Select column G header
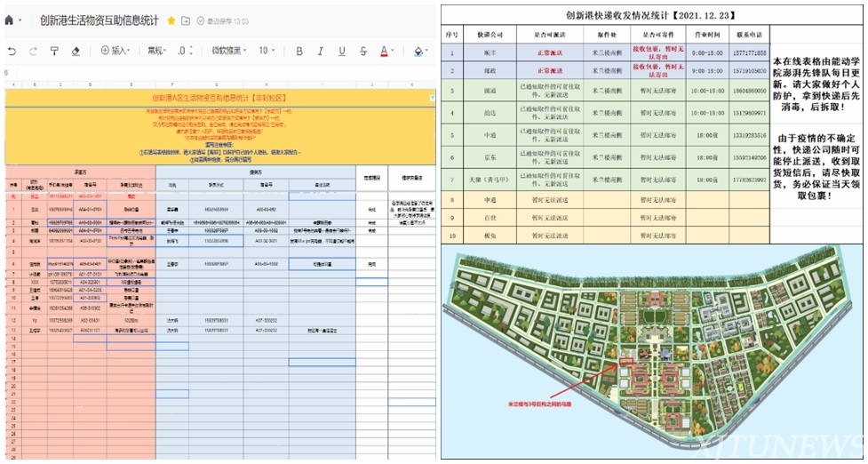This screenshot has width=868, height=464. point(217,84)
